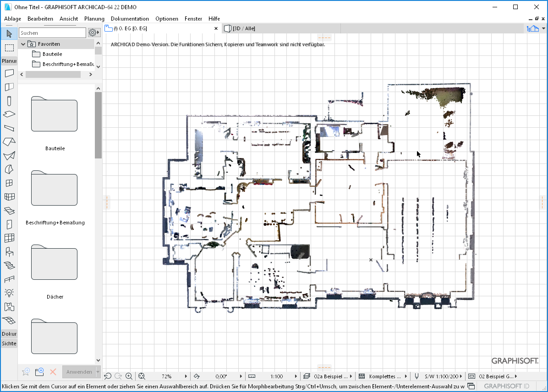Select the Mesh tool
The image size is (548, 392).
pos(9,321)
